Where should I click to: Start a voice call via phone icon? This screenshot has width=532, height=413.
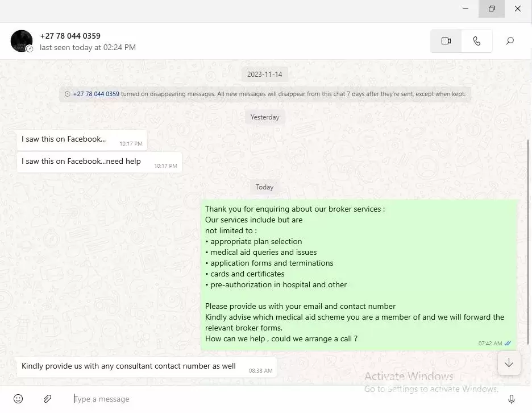tap(477, 41)
